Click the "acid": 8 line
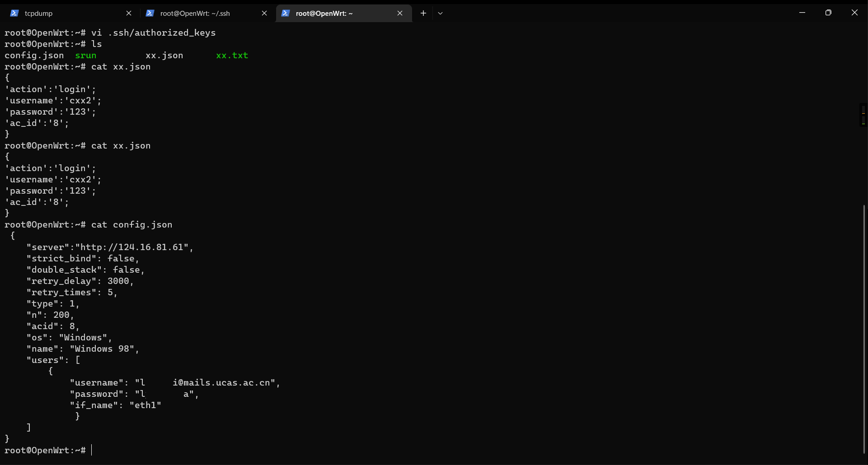This screenshot has height=465, width=868. [53, 326]
